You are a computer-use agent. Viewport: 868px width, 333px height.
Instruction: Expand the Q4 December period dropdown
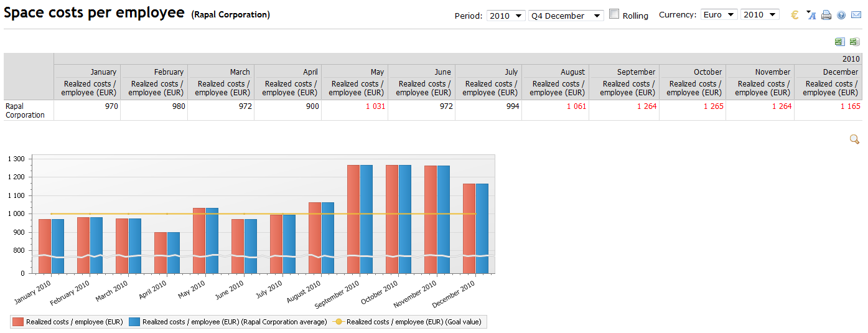pyautogui.click(x=566, y=16)
